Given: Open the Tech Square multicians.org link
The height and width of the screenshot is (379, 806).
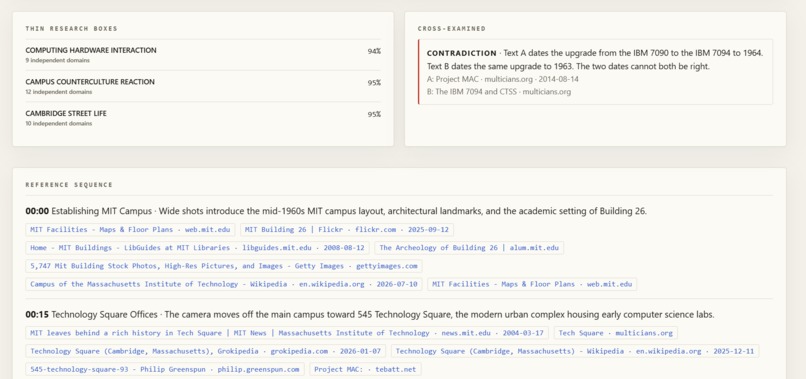Looking at the screenshot, I should (x=616, y=333).
